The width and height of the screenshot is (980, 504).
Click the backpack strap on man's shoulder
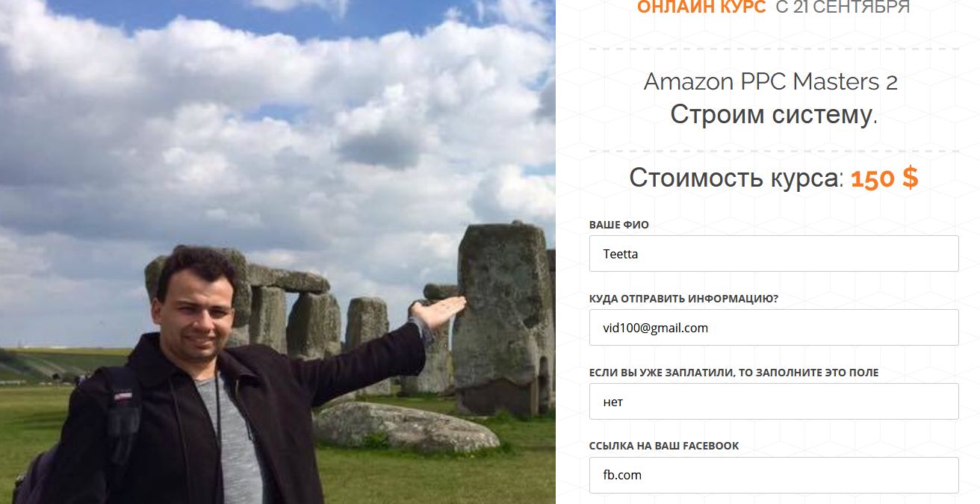click(x=124, y=409)
